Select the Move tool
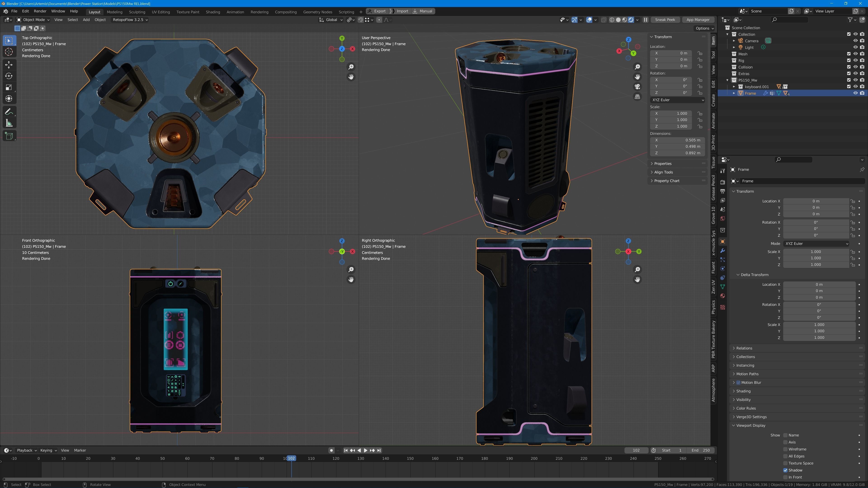This screenshot has width=868, height=488. (9, 65)
